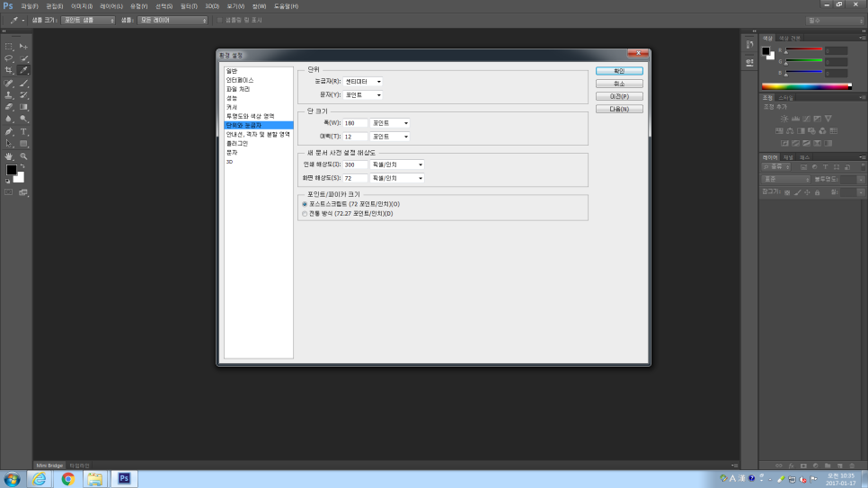Image resolution: width=868 pixels, height=488 pixels.
Task: Select Traditional (72.27 points/inch) radio option
Action: pyautogui.click(x=305, y=214)
